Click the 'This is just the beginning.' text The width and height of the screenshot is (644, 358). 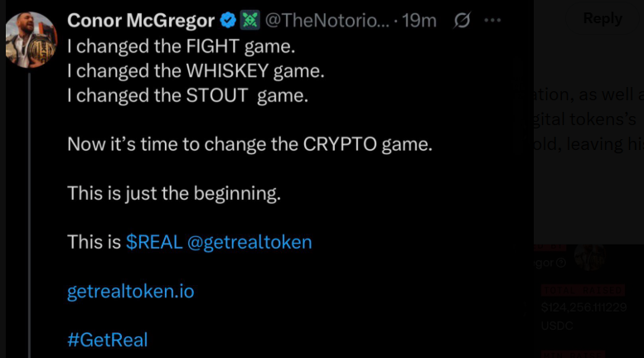[x=174, y=194]
